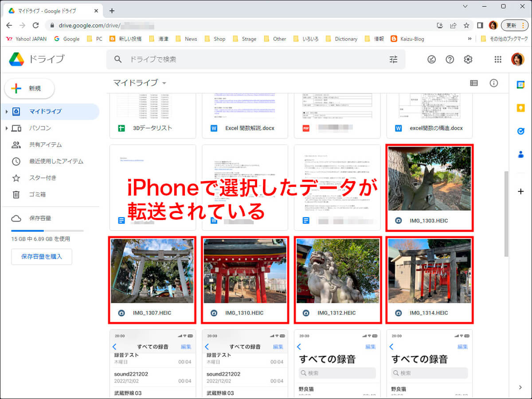Open the マイドライブ header dropdown arrow
Screen dimensions: 532x399
coord(164,83)
